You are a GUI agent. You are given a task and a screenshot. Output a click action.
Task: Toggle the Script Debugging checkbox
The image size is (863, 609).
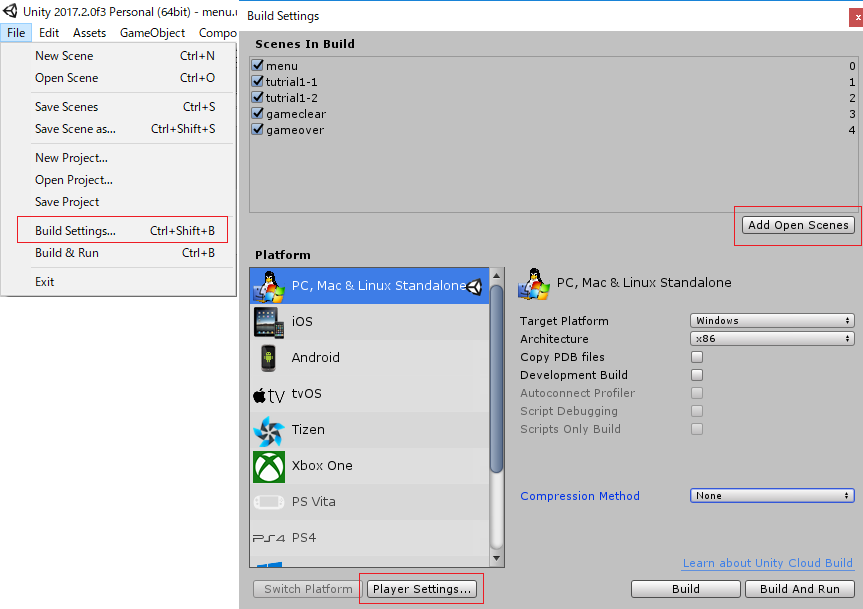697,411
